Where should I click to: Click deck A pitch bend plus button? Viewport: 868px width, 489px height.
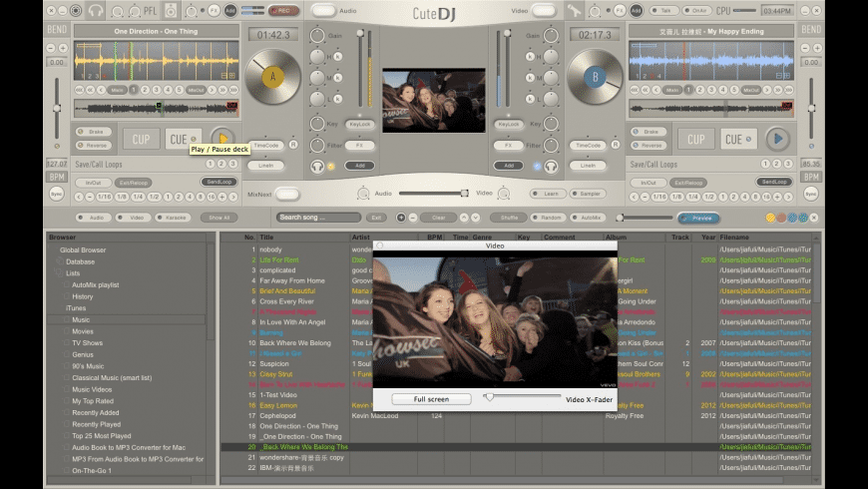point(63,48)
